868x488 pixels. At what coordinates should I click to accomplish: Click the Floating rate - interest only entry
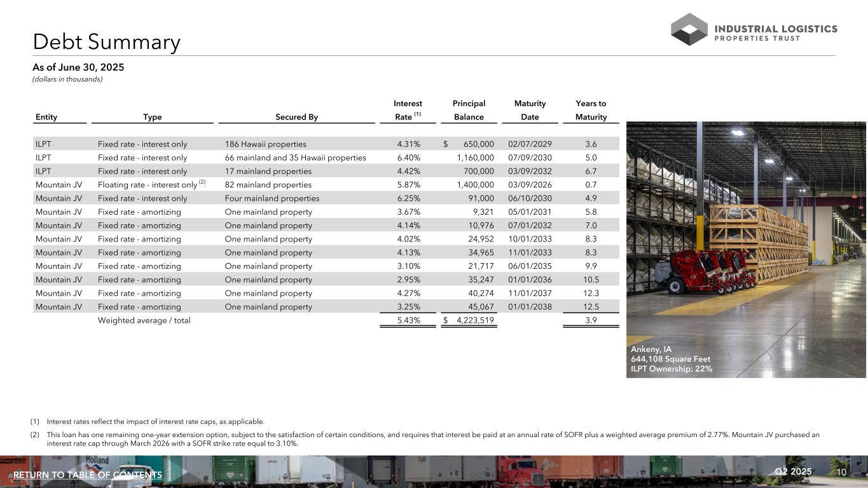click(x=148, y=185)
